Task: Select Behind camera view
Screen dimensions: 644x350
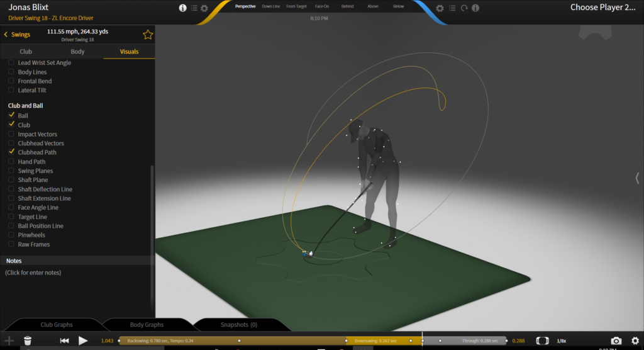Action: (x=347, y=6)
